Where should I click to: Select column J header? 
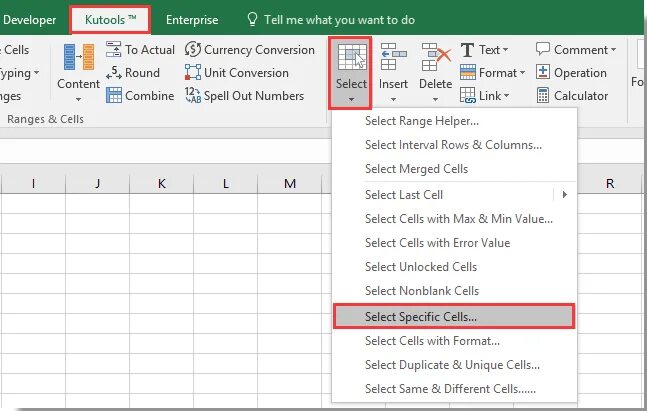[x=97, y=183]
